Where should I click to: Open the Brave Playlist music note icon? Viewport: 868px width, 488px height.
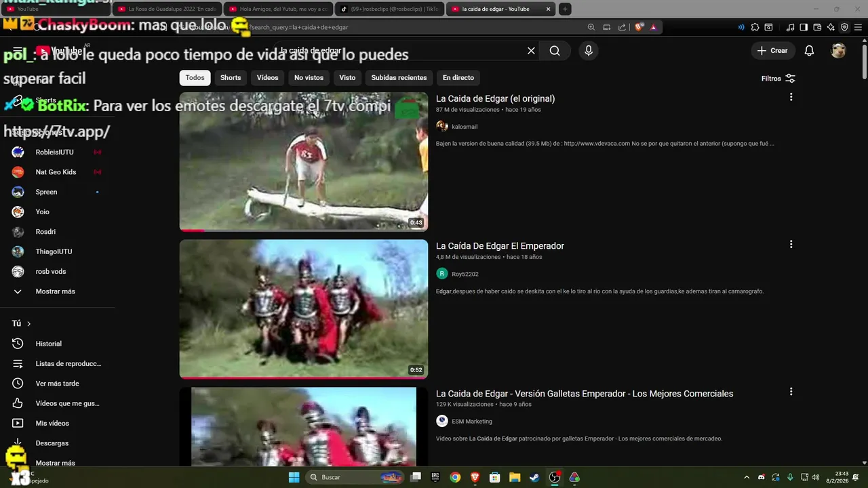tap(790, 27)
